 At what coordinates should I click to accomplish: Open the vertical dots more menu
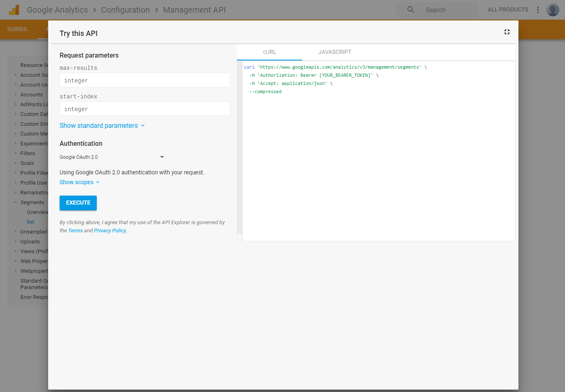point(538,10)
